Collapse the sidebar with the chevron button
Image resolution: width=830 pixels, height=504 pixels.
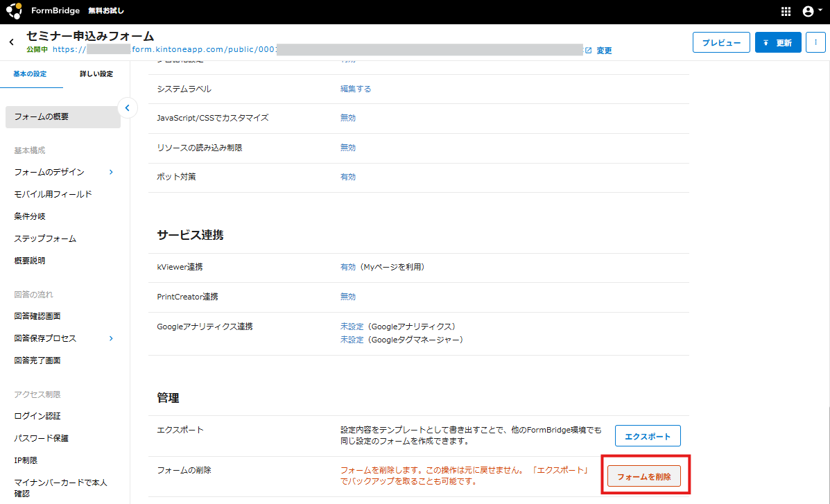(x=127, y=107)
